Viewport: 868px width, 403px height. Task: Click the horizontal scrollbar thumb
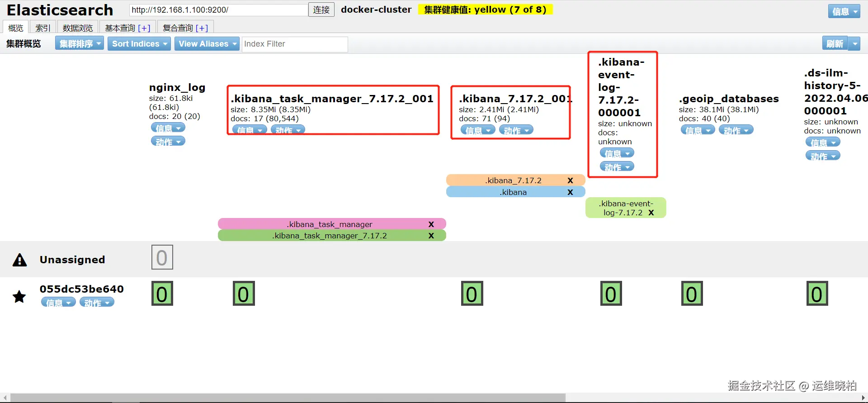click(x=288, y=398)
